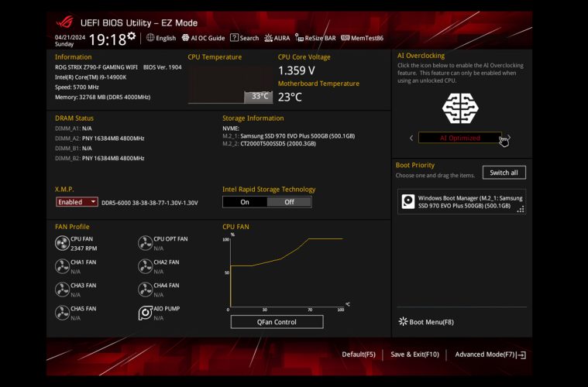Click the Windows Boot Manager disk icon

click(x=408, y=201)
